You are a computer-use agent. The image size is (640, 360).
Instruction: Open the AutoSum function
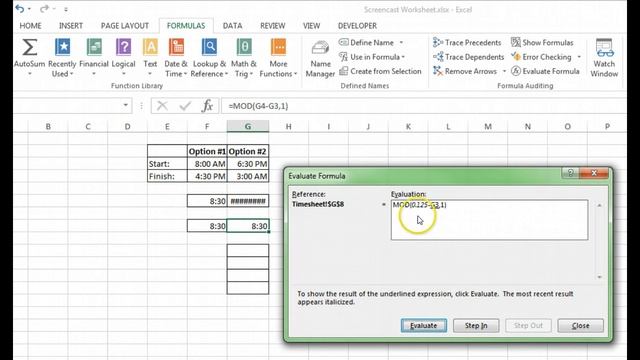coord(29,57)
